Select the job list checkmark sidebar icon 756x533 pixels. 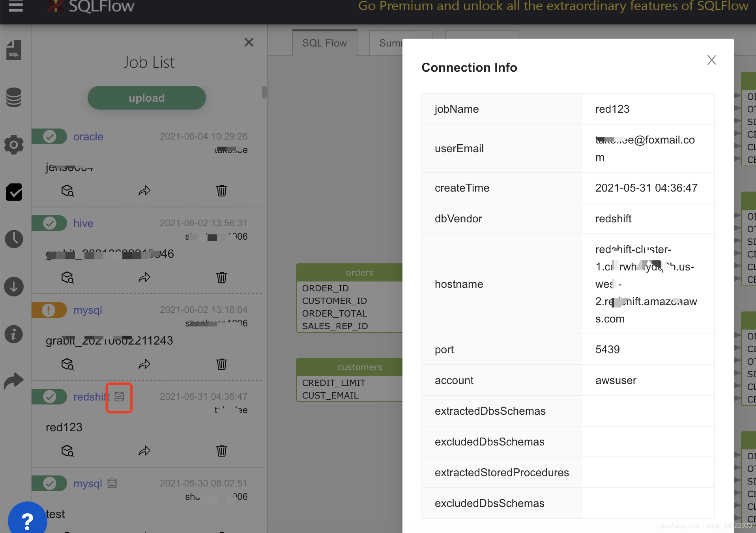pos(14,192)
